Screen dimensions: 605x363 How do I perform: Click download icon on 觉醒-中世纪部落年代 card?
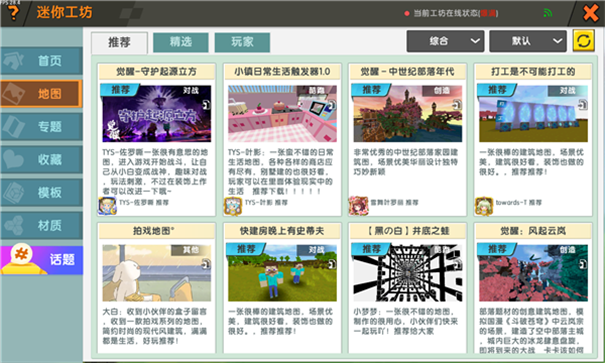(x=458, y=105)
